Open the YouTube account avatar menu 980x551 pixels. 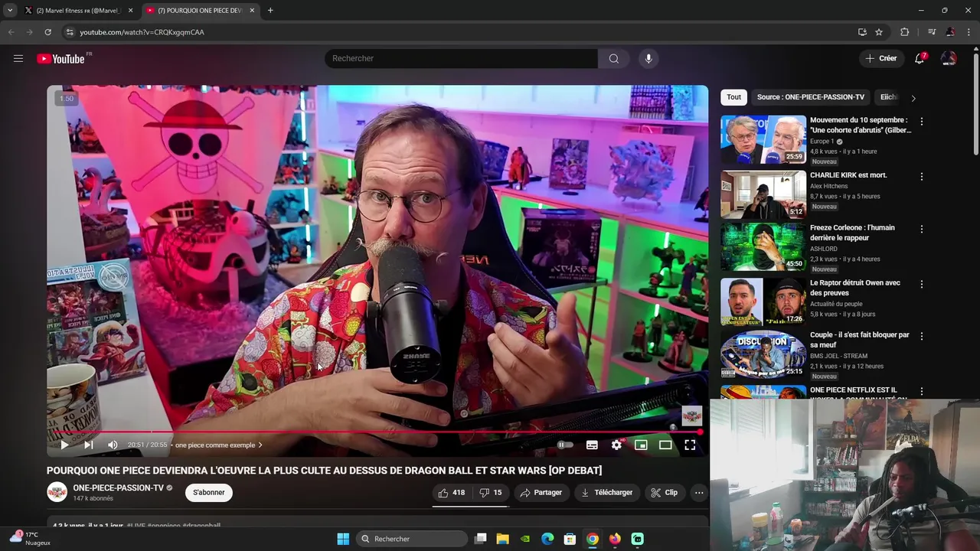tap(949, 58)
